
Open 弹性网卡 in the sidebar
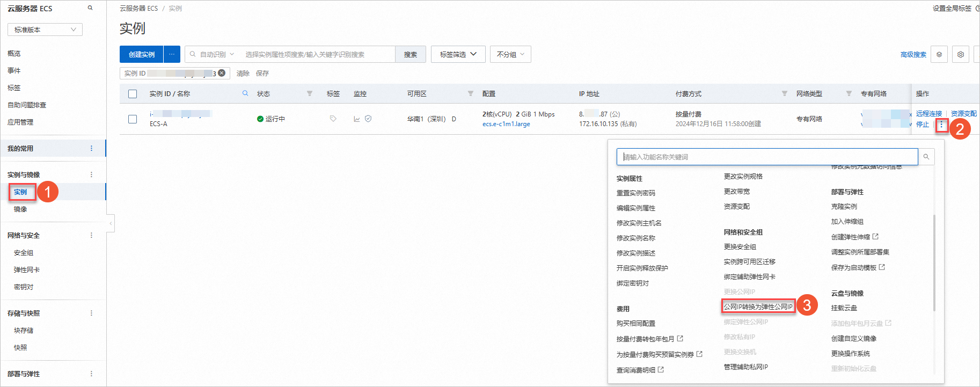point(27,269)
